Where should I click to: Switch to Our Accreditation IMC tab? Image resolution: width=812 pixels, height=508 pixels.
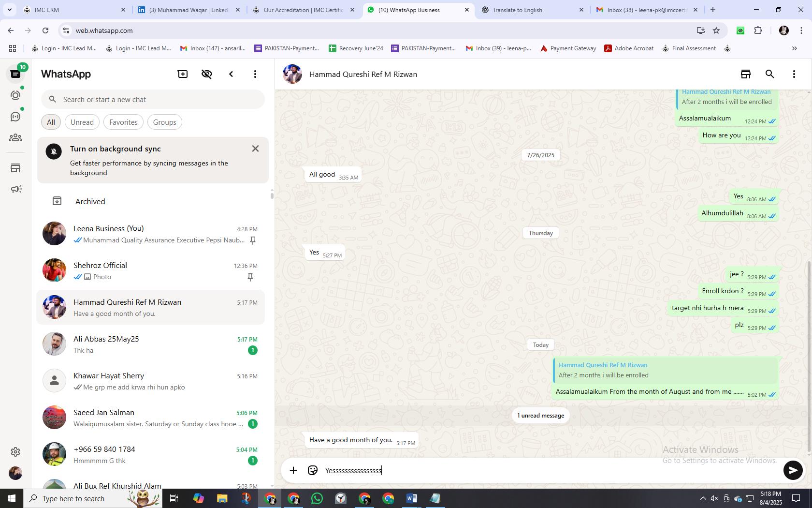tap(304, 10)
